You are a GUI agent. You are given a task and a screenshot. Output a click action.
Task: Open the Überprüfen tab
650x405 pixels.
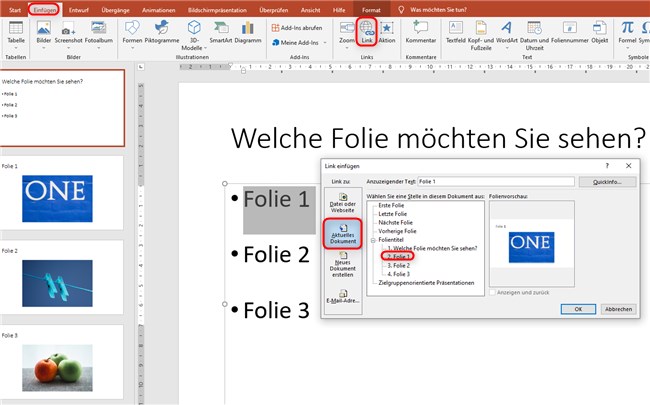pyautogui.click(x=273, y=10)
